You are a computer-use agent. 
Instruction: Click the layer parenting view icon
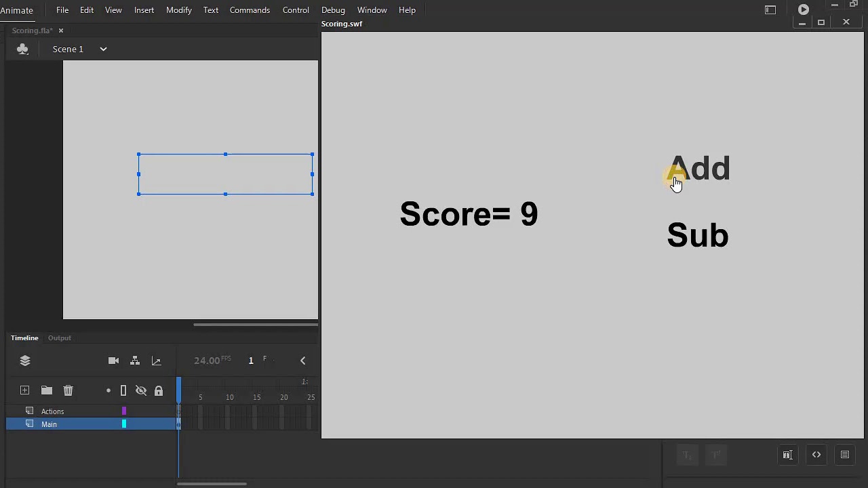tap(135, 361)
